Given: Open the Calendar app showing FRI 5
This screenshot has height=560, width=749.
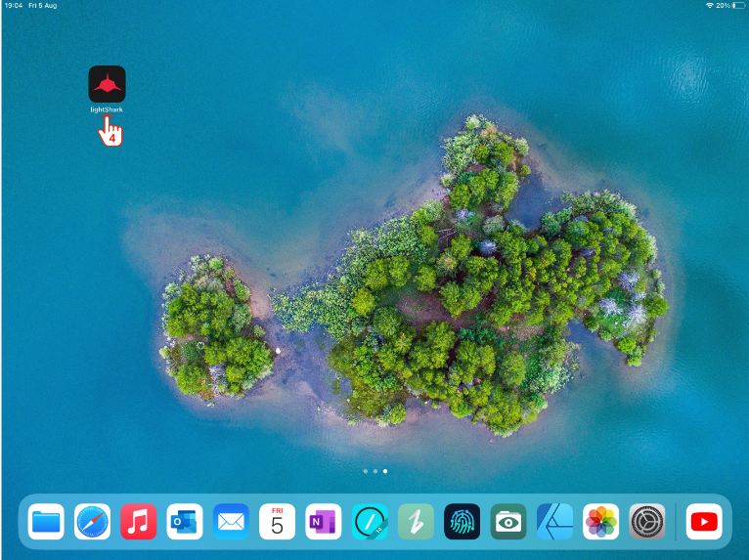Looking at the screenshot, I should tap(277, 521).
